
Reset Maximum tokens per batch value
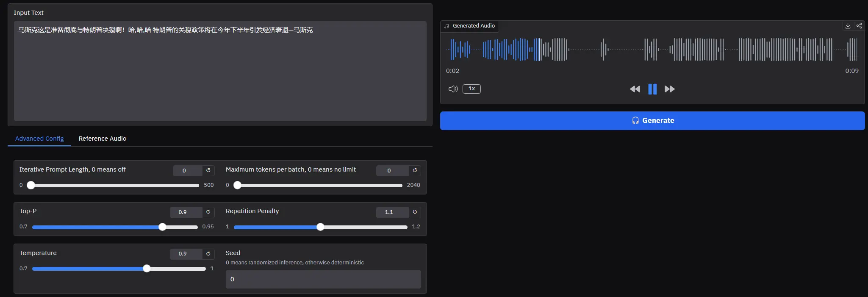point(415,170)
